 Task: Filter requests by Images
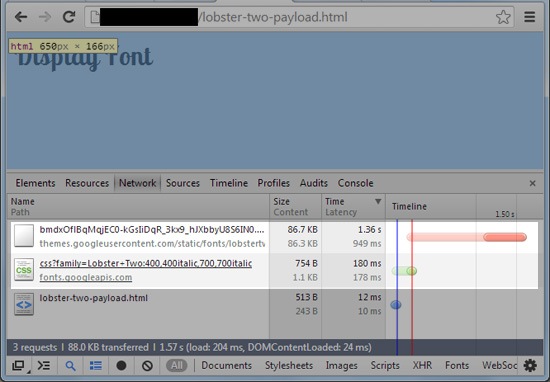342,366
